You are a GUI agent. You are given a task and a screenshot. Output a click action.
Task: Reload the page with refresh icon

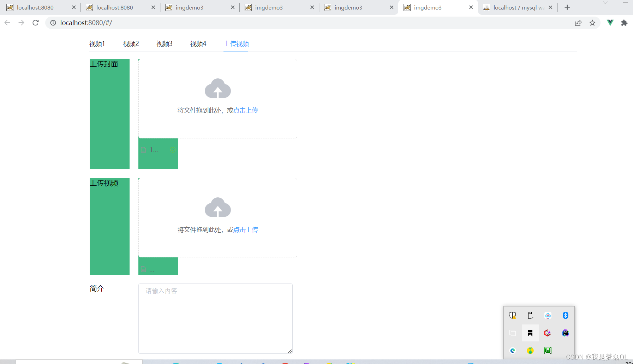tap(36, 23)
